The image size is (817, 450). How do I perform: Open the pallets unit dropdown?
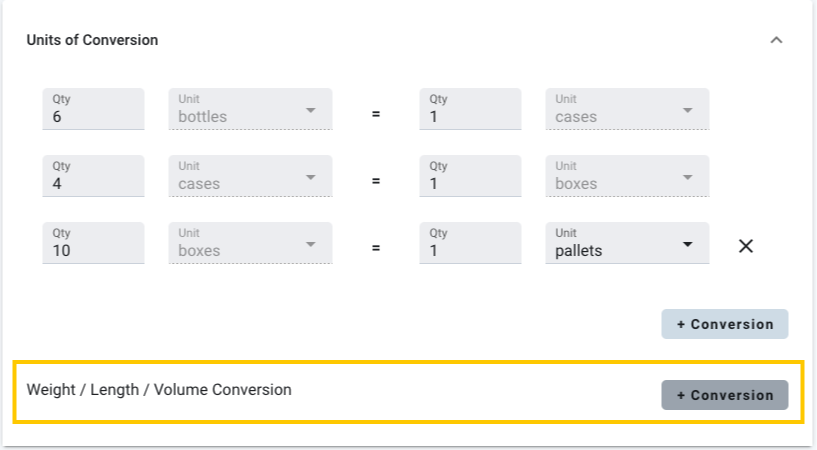627,243
